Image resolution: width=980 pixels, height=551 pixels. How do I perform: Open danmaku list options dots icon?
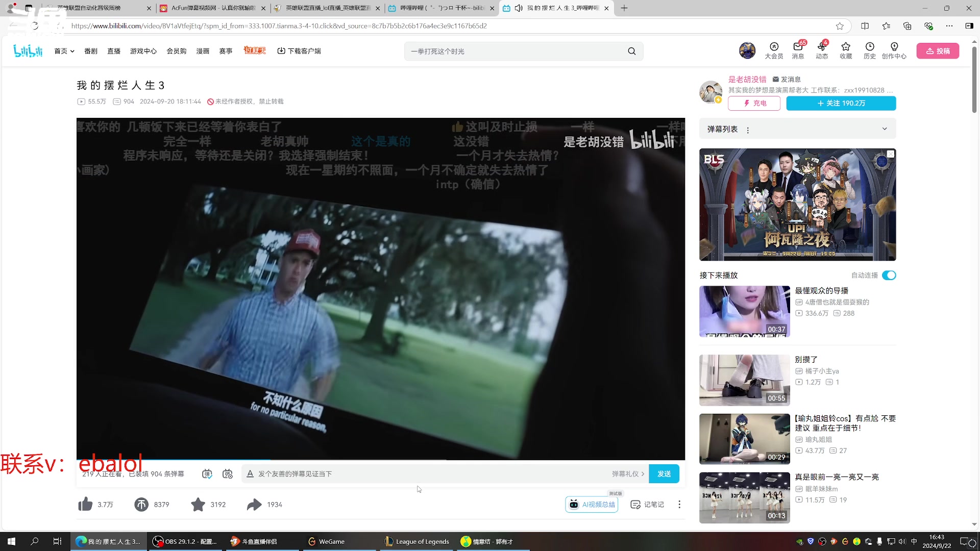(x=748, y=130)
